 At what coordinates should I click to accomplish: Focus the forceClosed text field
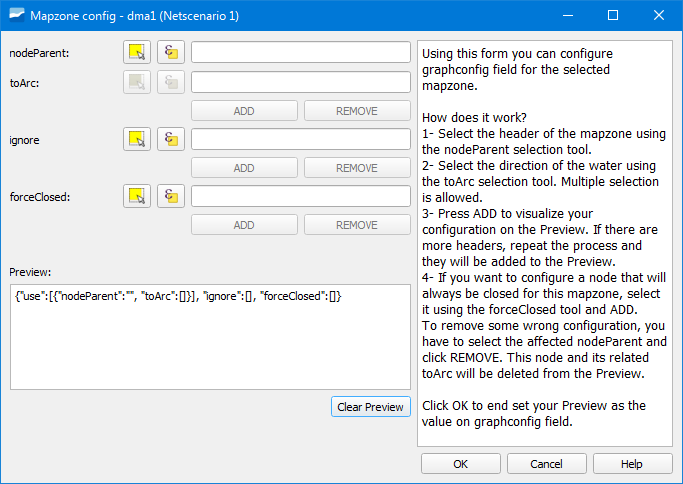[x=300, y=197]
